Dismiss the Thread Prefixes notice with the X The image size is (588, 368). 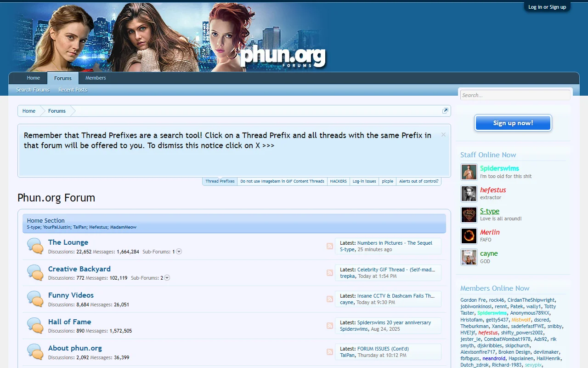(443, 134)
